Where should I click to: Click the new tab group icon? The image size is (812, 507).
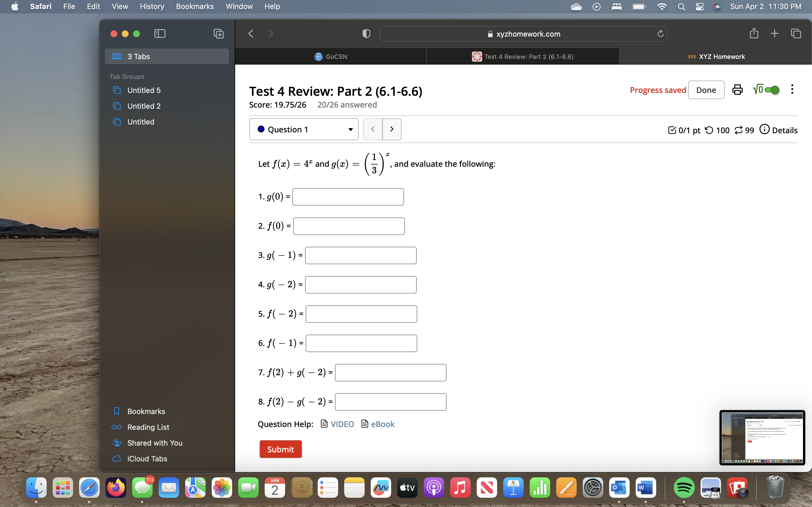pos(219,34)
